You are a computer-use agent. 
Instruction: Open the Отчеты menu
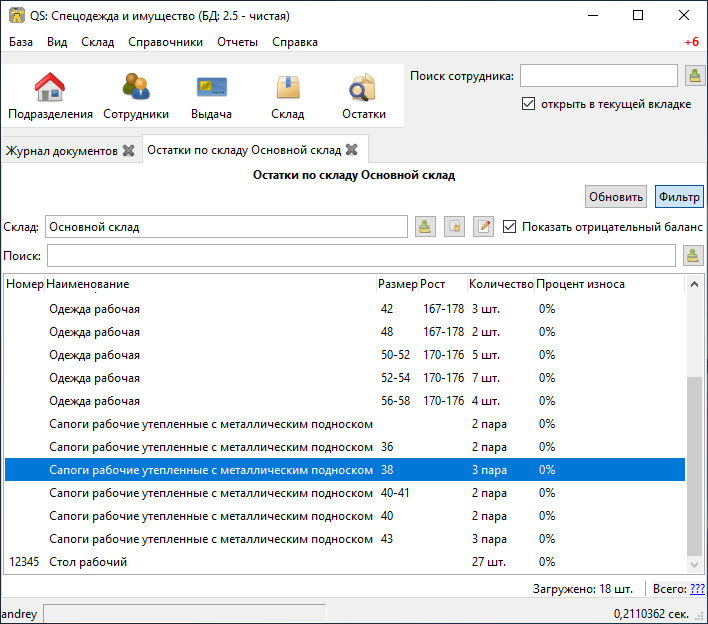(x=238, y=42)
